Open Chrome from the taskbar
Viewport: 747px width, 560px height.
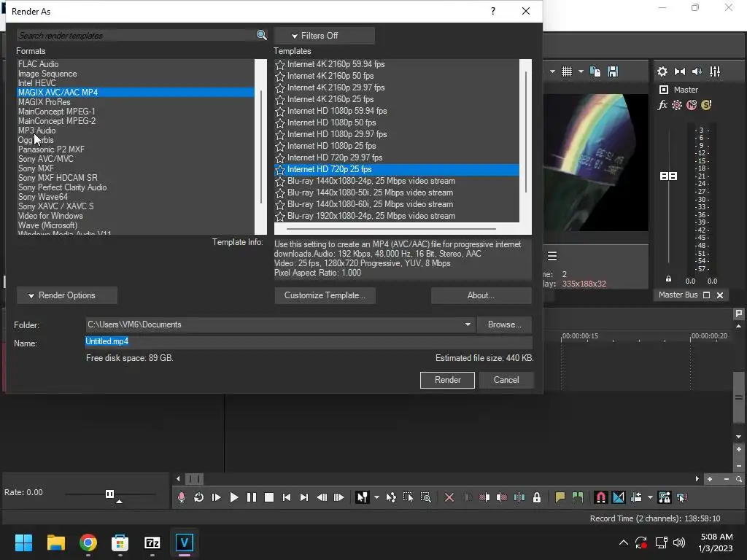(x=88, y=542)
